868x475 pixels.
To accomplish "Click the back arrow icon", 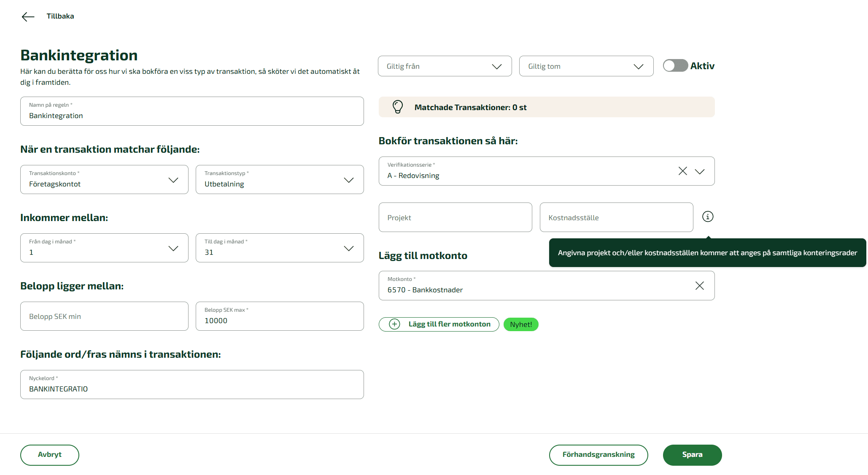I will [28, 16].
